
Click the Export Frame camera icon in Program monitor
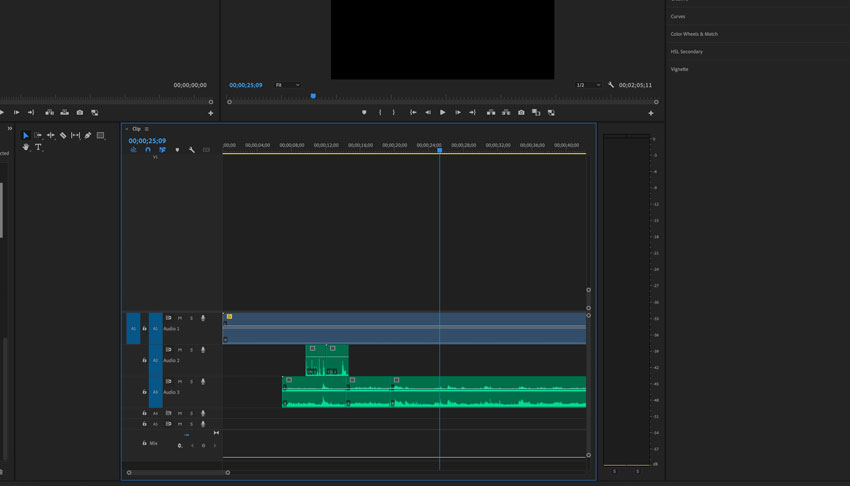pyautogui.click(x=521, y=113)
